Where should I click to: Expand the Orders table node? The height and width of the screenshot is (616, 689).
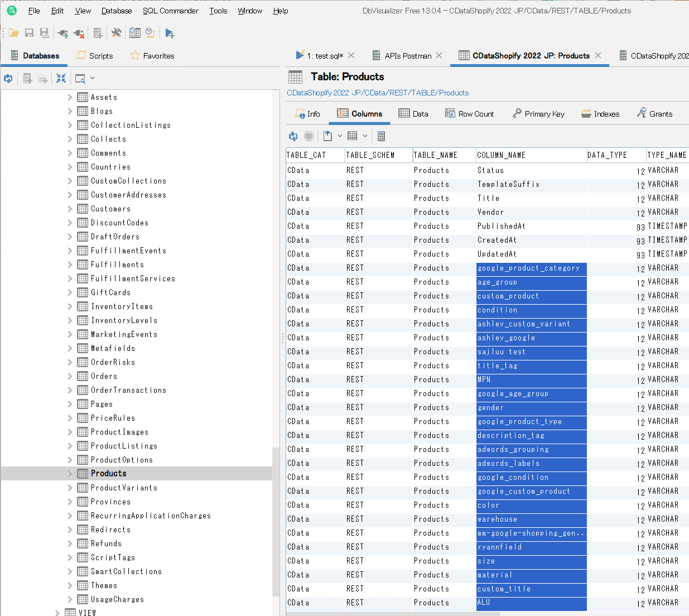coord(70,376)
